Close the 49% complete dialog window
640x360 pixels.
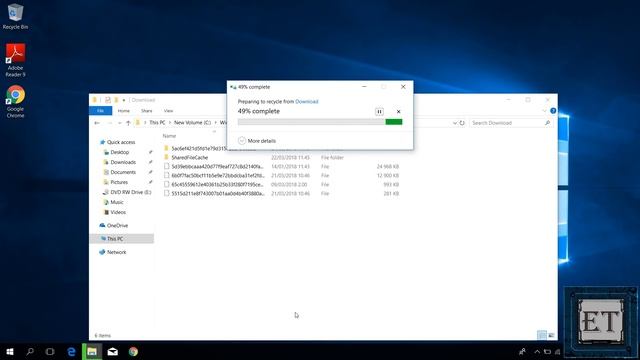point(403,87)
